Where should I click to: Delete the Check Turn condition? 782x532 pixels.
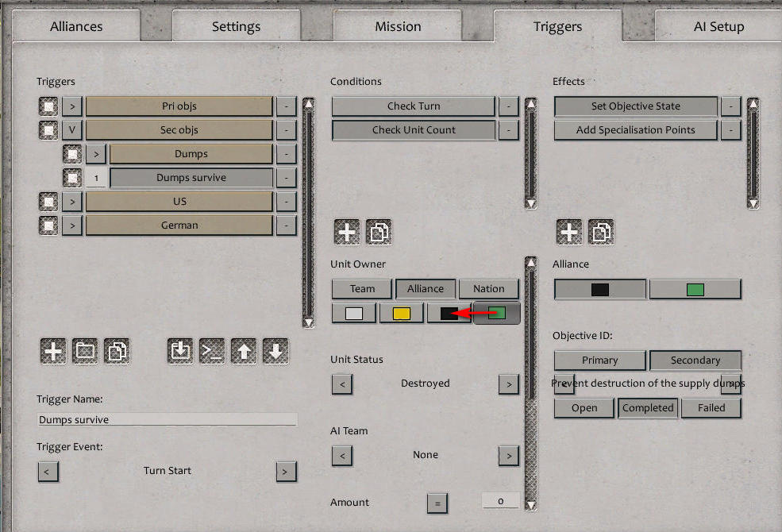coord(509,106)
